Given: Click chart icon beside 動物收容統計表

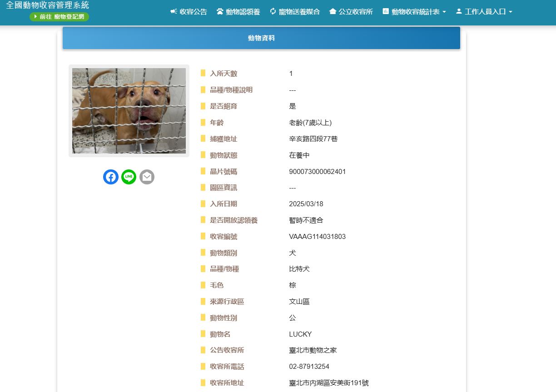Looking at the screenshot, I should click(386, 11).
